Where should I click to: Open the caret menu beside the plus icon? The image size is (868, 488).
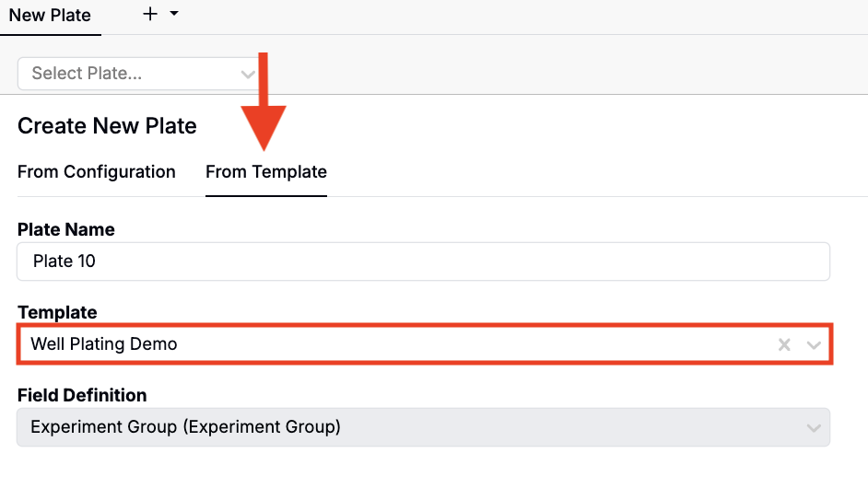coord(173,15)
